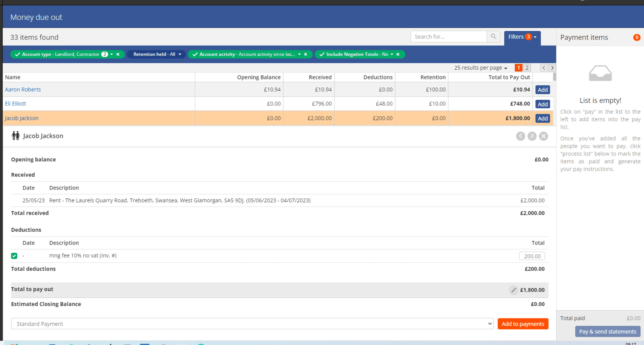Open the Retention held filter dropdown
Viewport: 644px width, 345px height.
click(157, 54)
